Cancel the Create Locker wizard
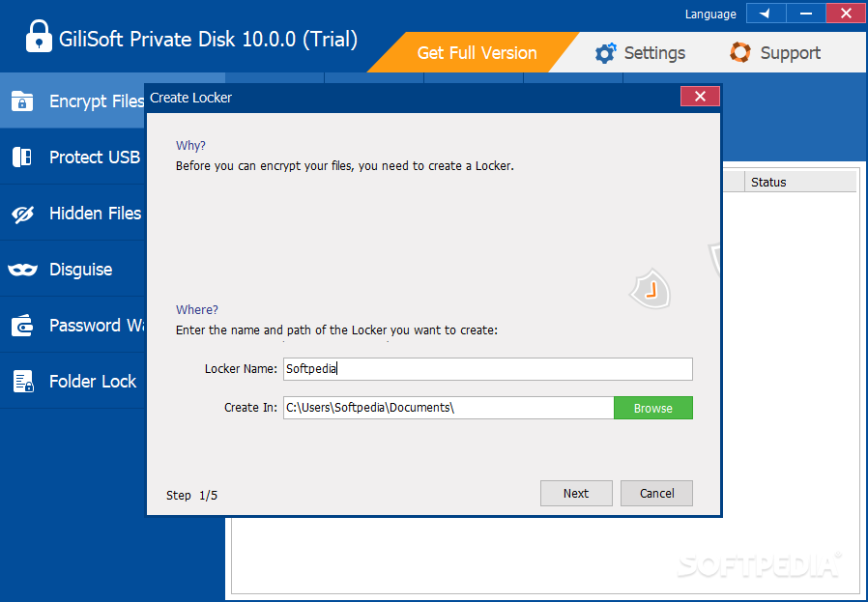The height and width of the screenshot is (602, 868). tap(656, 493)
